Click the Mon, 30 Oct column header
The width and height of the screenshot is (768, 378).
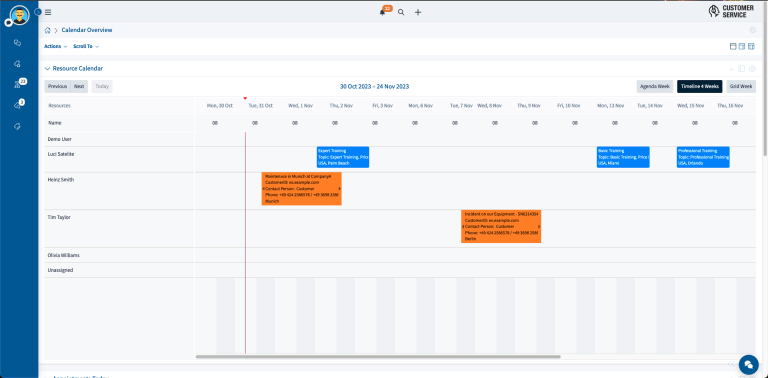pyautogui.click(x=219, y=106)
